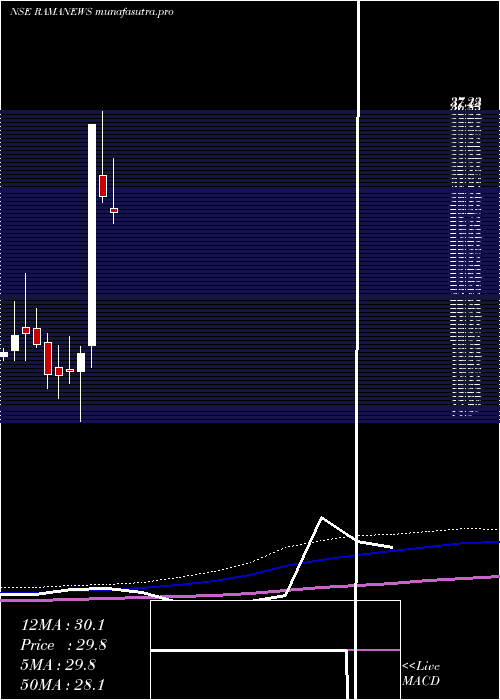Click the tall white bullish candlestick
500x700 pixels.
click(92, 235)
